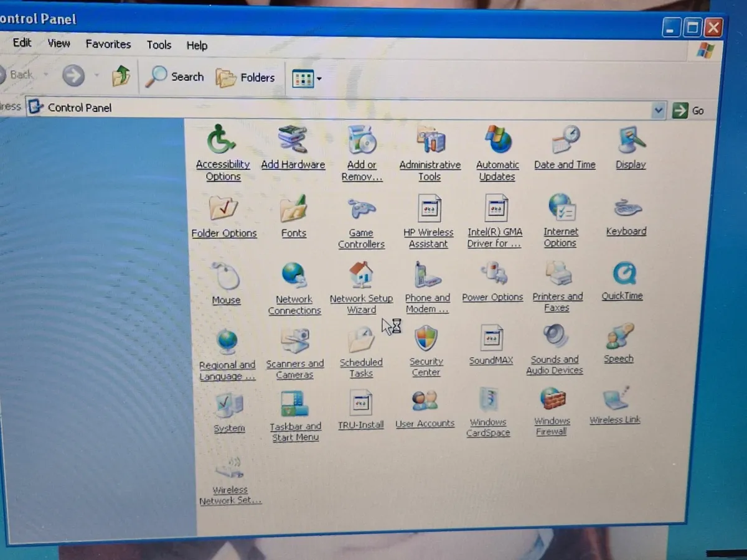This screenshot has height=560, width=747.
Task: Launch Administrative Tools folder
Action: (430, 139)
